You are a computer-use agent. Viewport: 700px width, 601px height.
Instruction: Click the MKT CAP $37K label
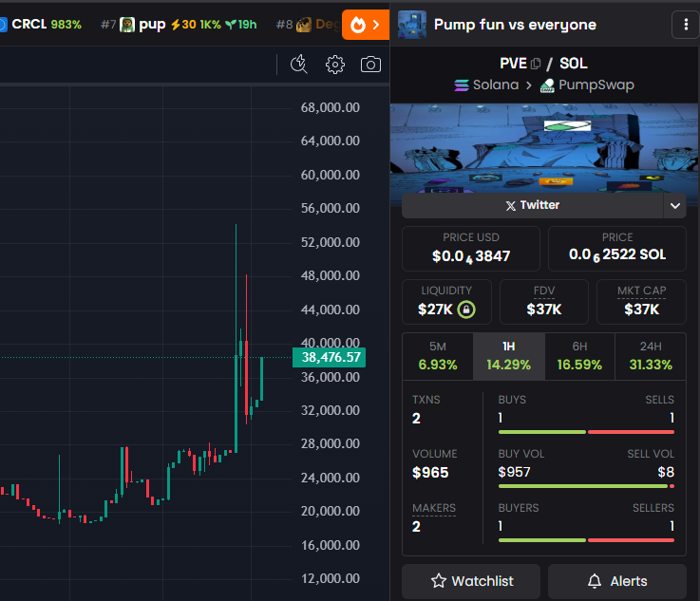[x=641, y=291]
